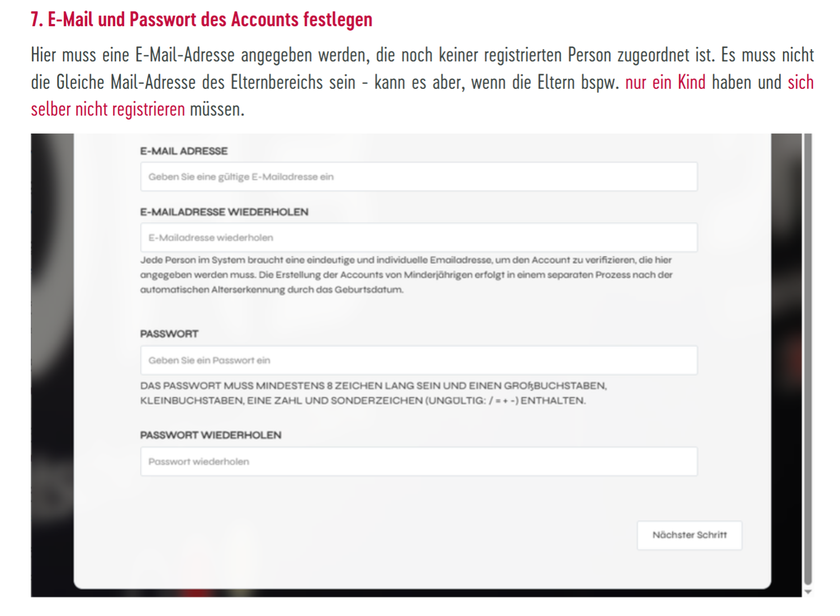Viewport: 840px width, 616px height.
Task: Click the blurred dark area left of the form
Action: [52, 363]
